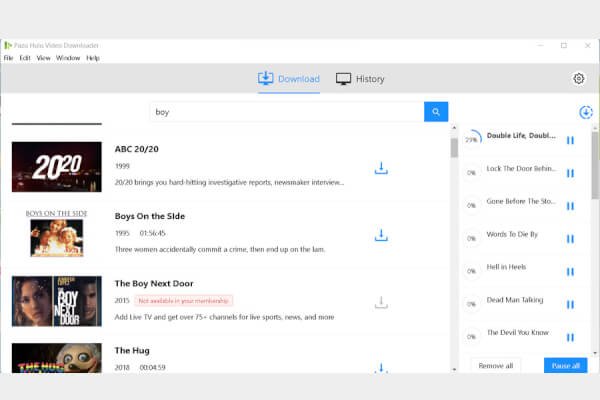Download ABC 20/20 via its download icon
This screenshot has width=600, height=400.
tap(381, 168)
